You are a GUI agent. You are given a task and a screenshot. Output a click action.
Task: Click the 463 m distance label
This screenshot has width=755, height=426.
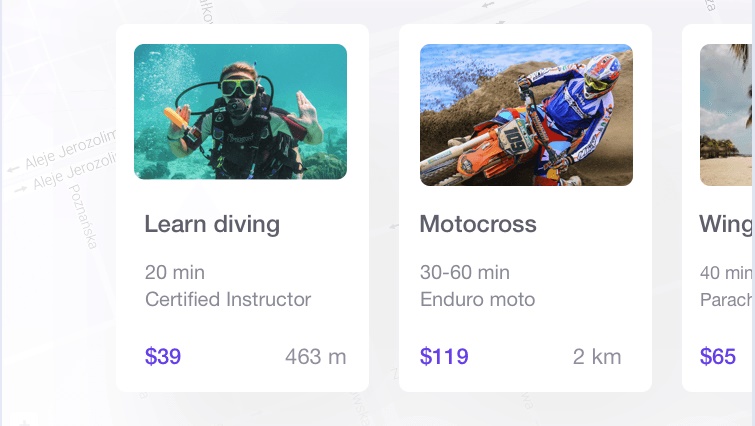pos(316,357)
